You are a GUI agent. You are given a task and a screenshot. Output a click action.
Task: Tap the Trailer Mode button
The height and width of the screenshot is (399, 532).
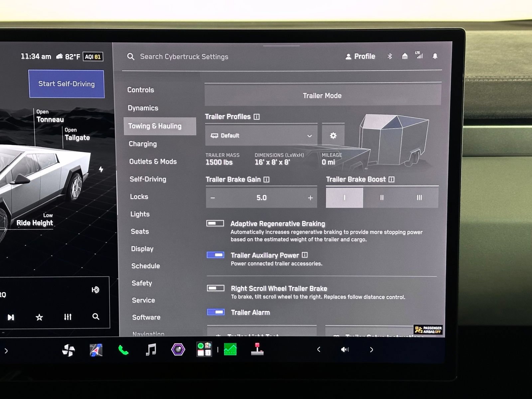[x=323, y=95]
